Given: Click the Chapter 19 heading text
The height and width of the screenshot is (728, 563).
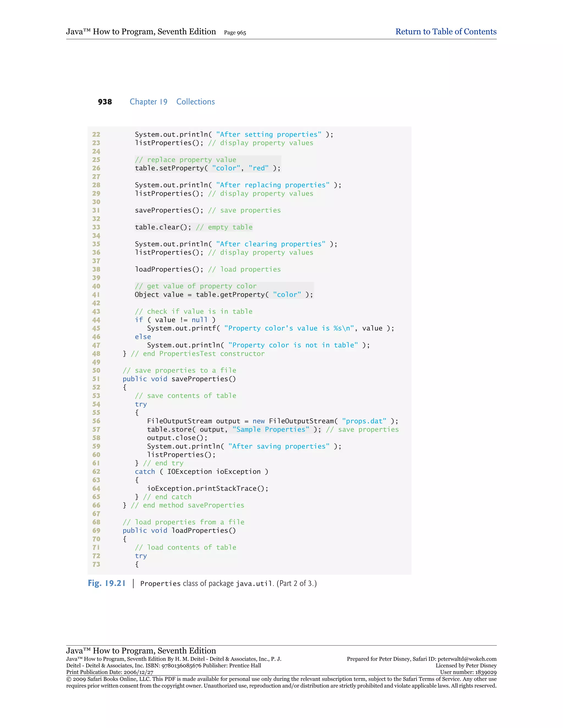Looking at the screenshot, I should 148,102.
